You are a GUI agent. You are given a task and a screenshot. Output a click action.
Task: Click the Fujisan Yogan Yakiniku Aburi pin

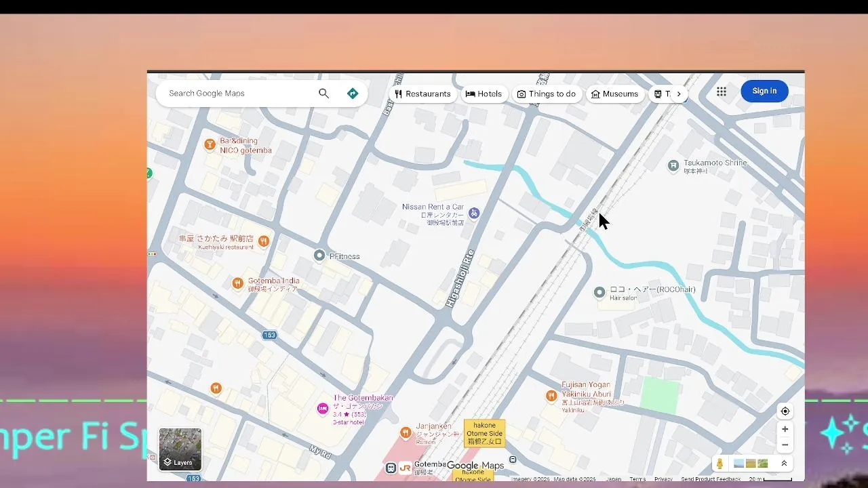point(551,395)
